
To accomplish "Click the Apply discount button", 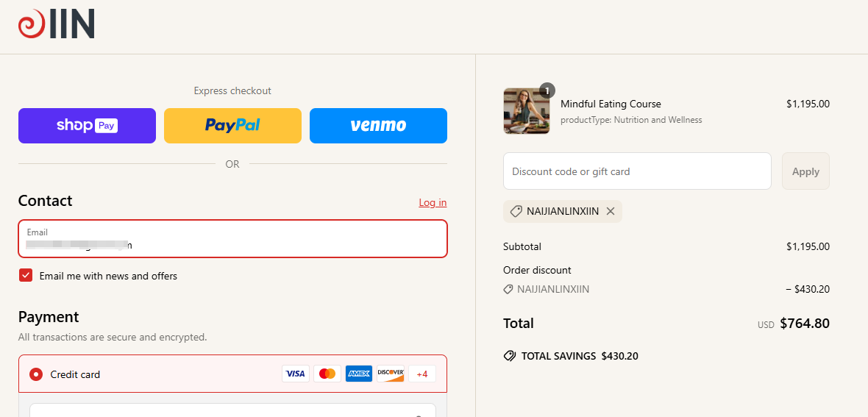I will [x=805, y=171].
